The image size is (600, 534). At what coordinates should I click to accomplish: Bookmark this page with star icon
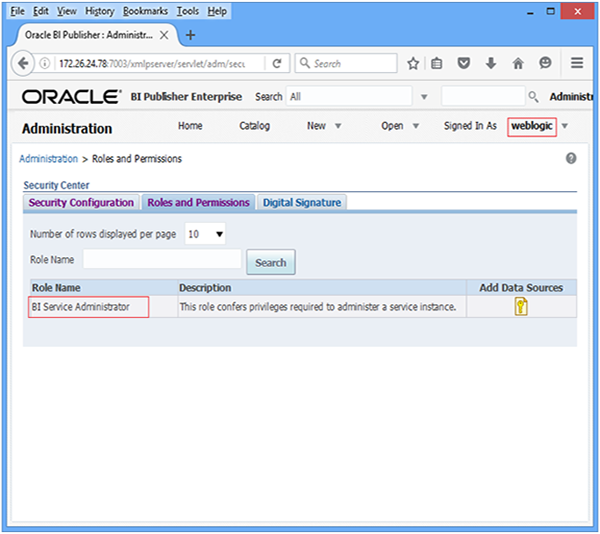click(x=413, y=63)
